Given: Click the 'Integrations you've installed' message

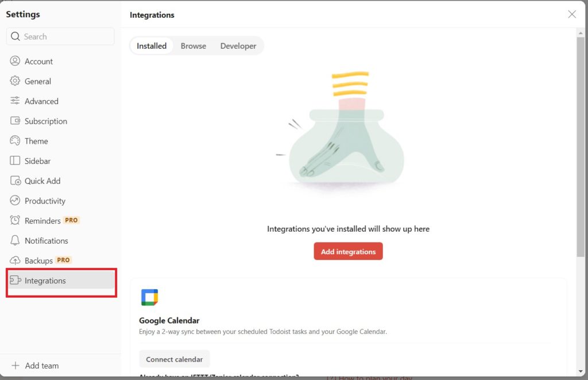Looking at the screenshot, I should click(x=348, y=229).
